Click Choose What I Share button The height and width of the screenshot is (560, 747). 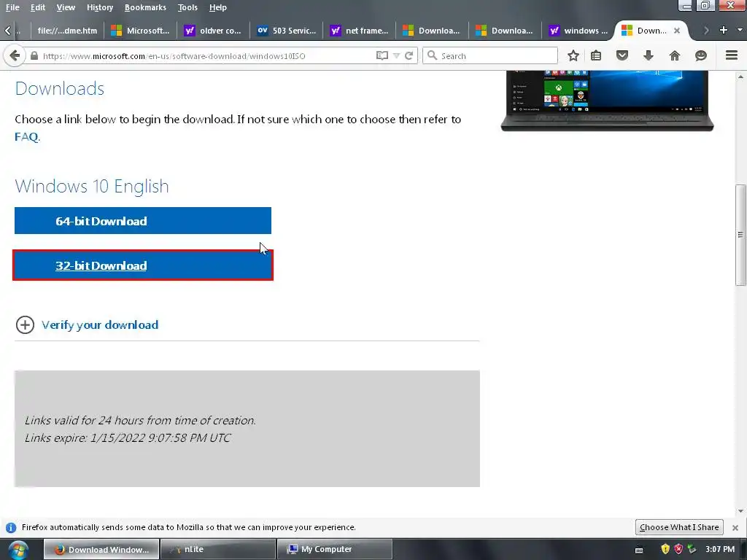click(x=679, y=527)
